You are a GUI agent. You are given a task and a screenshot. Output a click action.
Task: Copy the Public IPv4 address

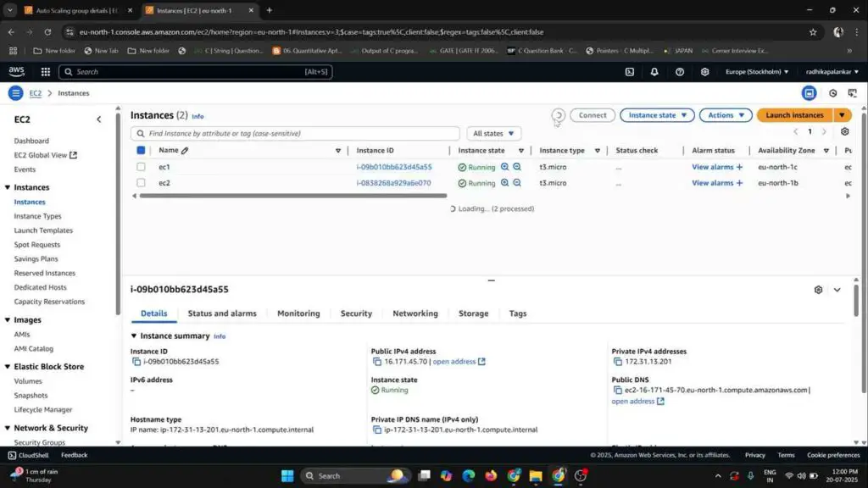pos(377,361)
